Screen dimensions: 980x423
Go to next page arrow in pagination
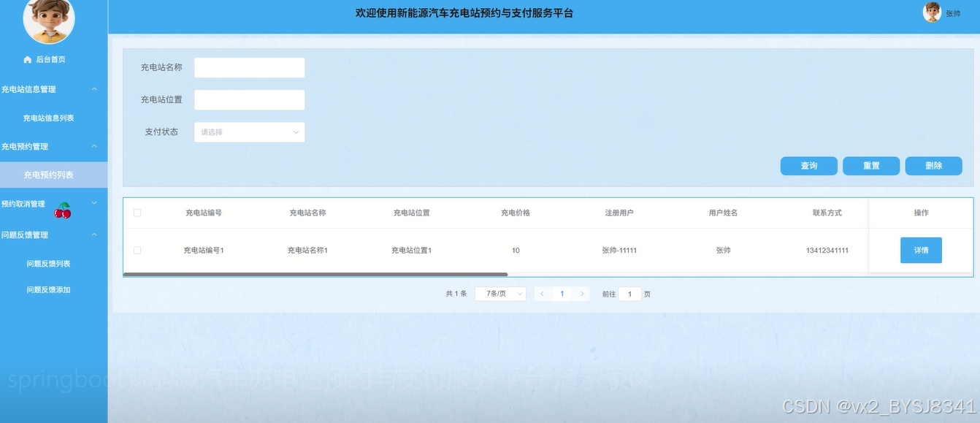581,294
